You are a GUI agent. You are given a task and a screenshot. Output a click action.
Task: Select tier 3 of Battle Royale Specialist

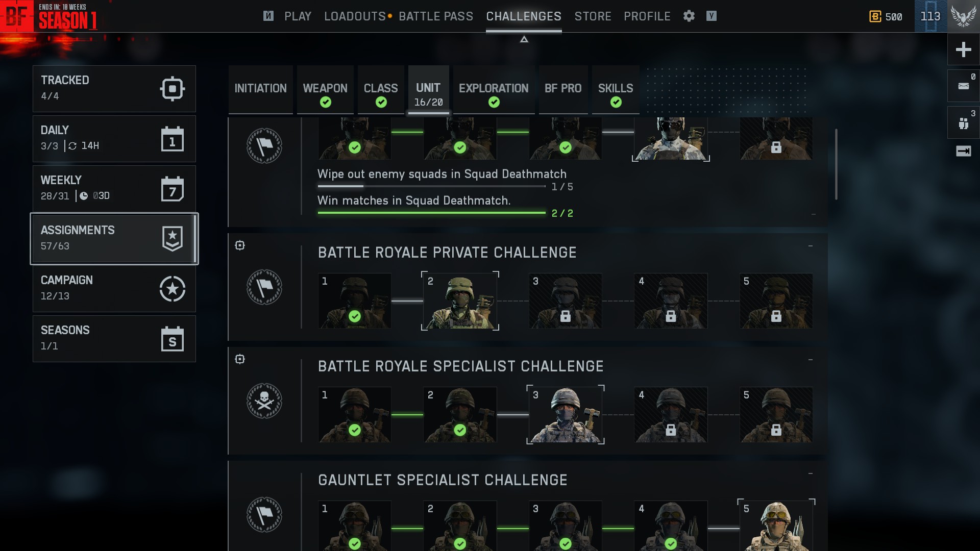pos(565,415)
